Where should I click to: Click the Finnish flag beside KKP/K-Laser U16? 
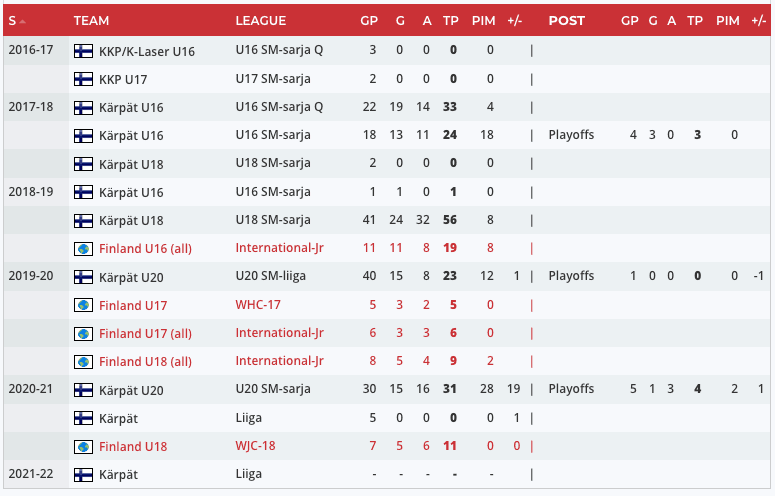tap(83, 51)
